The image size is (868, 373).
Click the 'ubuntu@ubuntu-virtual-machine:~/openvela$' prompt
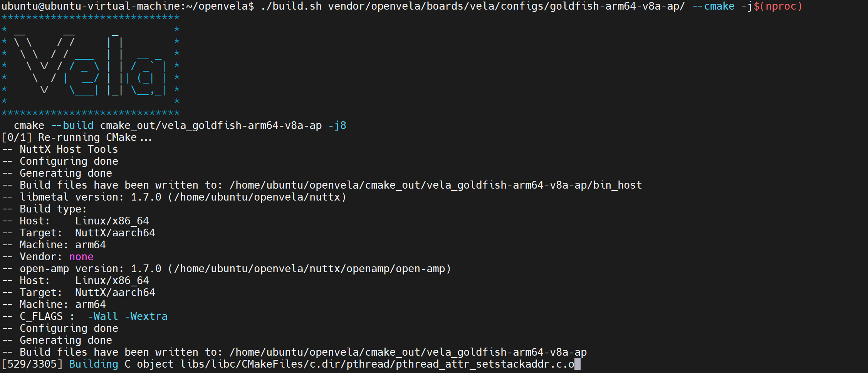(x=128, y=7)
